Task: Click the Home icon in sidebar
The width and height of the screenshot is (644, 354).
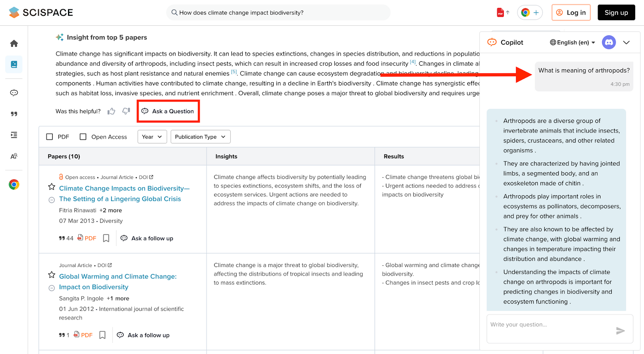Action: (14, 43)
